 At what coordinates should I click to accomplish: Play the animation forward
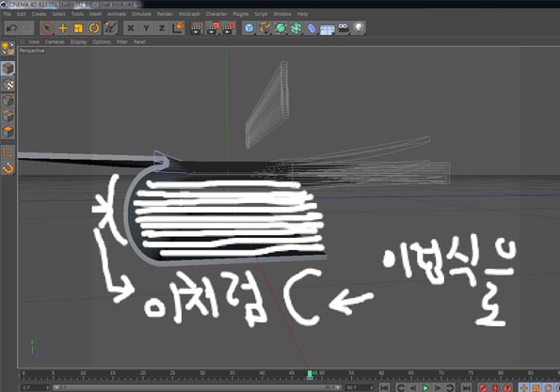pyautogui.click(x=425, y=387)
